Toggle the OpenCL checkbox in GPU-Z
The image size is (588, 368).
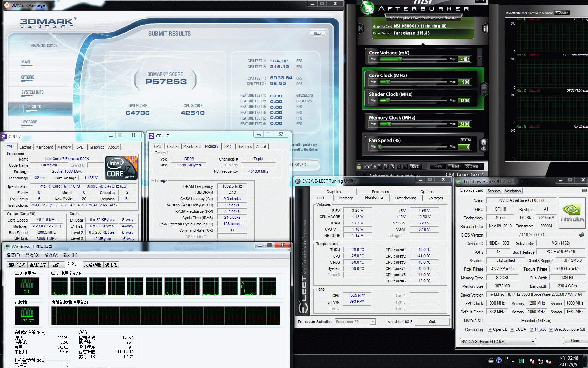(x=490, y=329)
